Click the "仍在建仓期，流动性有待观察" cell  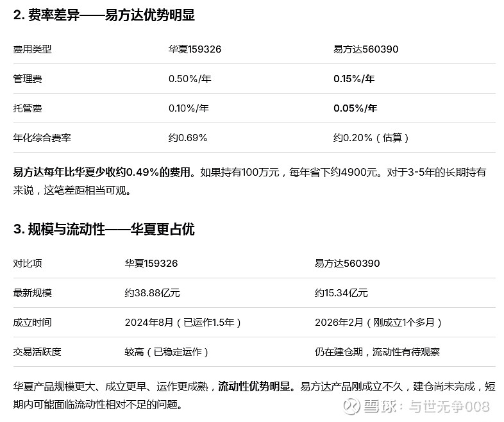(x=377, y=352)
